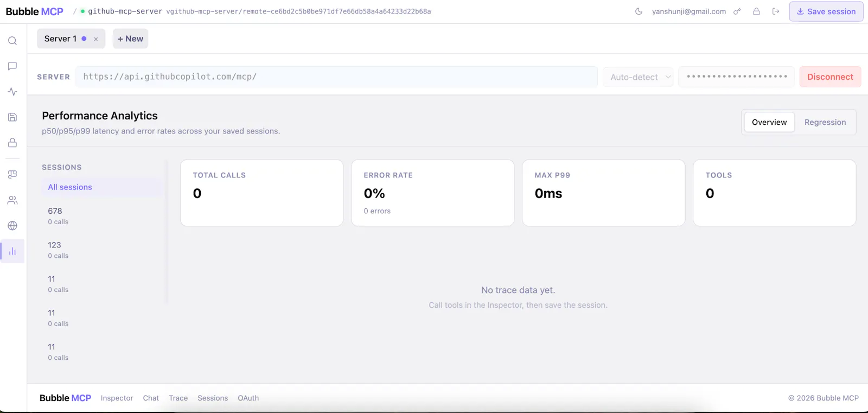This screenshot has width=868, height=413.
Task: Click the masked token password field
Action: pyautogui.click(x=736, y=77)
